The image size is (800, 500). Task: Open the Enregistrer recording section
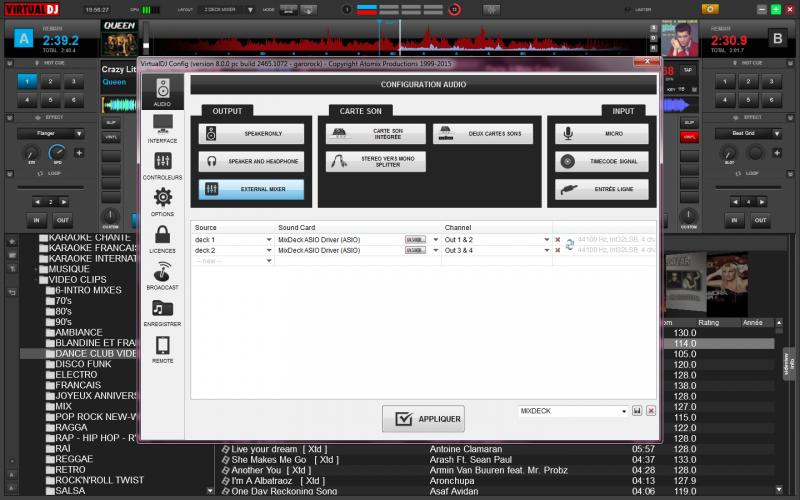click(162, 312)
